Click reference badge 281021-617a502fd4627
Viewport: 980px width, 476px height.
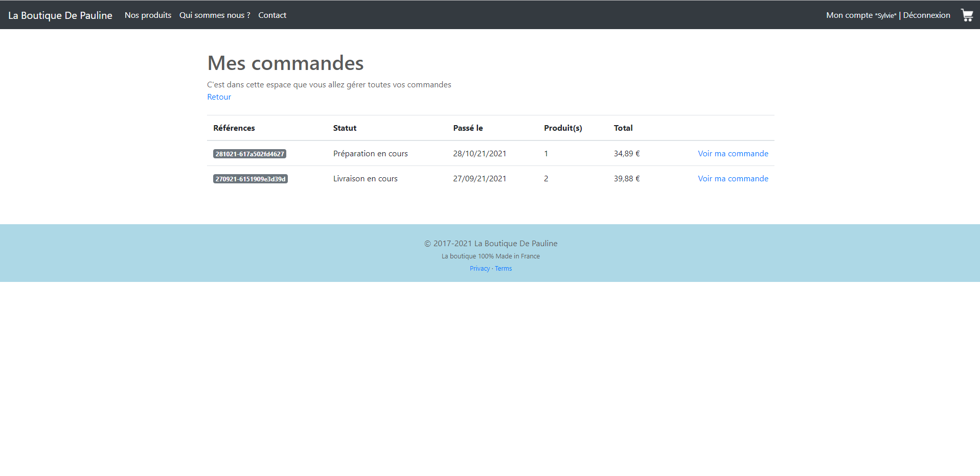[x=249, y=153]
